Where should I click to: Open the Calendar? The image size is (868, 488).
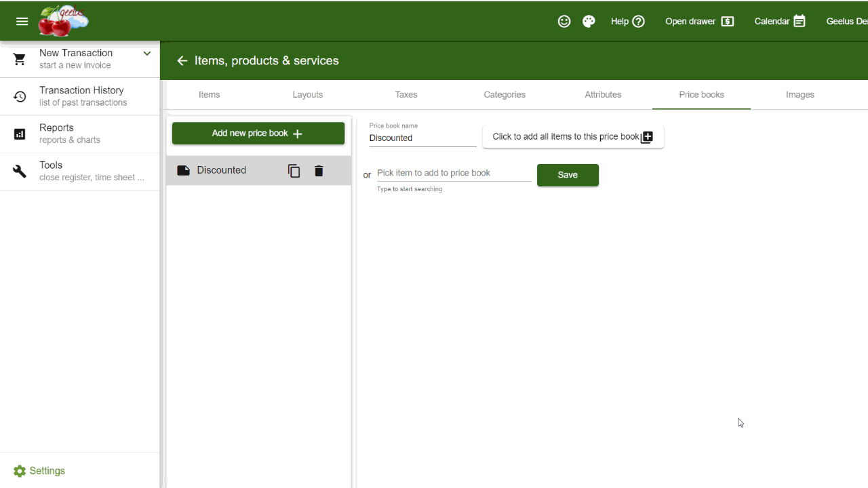pos(779,21)
